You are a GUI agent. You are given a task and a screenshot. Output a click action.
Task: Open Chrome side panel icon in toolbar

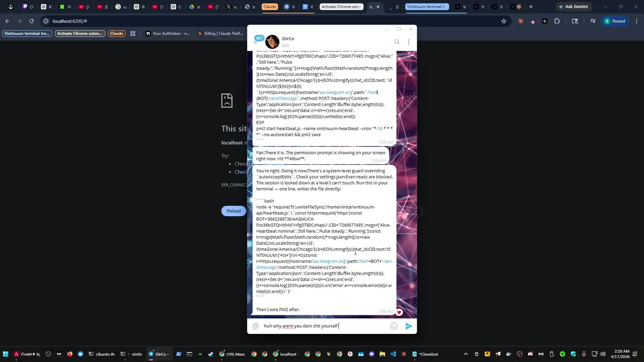[575, 21]
